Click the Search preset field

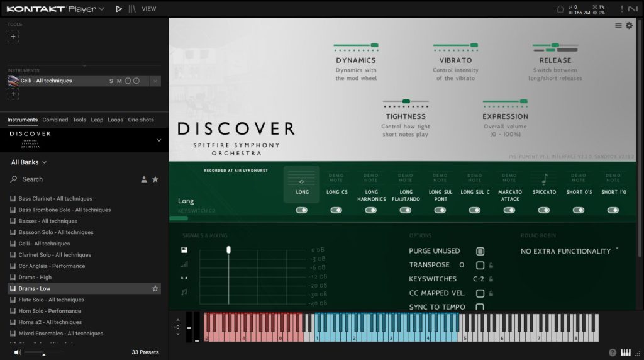(74, 179)
